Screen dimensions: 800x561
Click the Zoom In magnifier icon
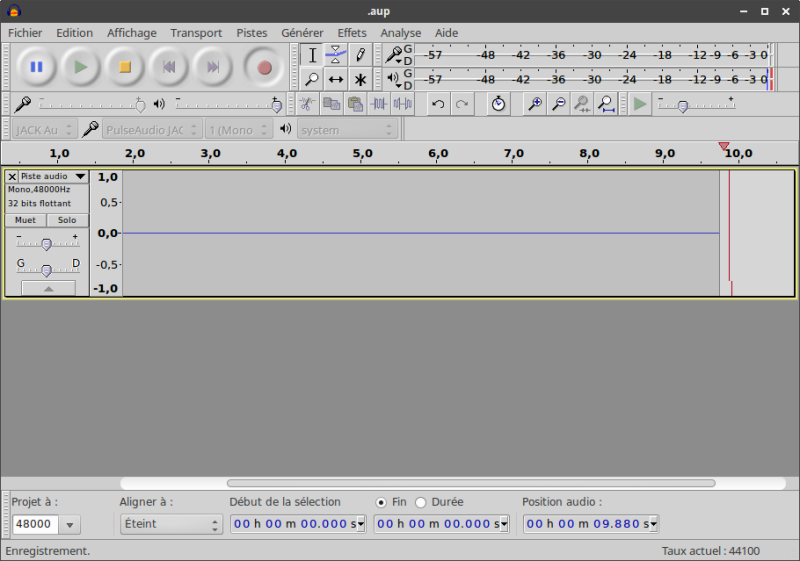tap(535, 104)
